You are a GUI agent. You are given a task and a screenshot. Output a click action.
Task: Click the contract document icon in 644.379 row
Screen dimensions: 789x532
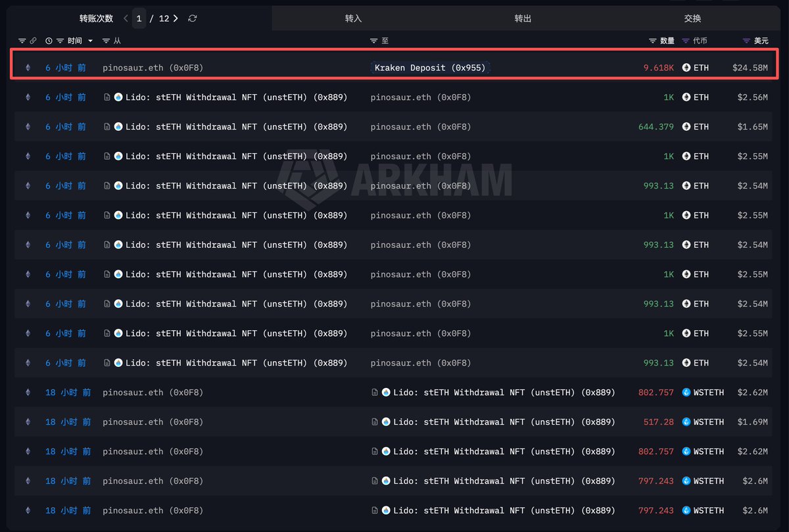point(107,127)
